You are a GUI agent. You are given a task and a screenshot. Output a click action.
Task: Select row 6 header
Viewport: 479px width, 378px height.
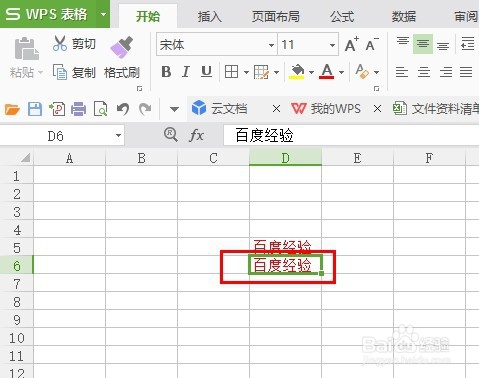[17, 266]
